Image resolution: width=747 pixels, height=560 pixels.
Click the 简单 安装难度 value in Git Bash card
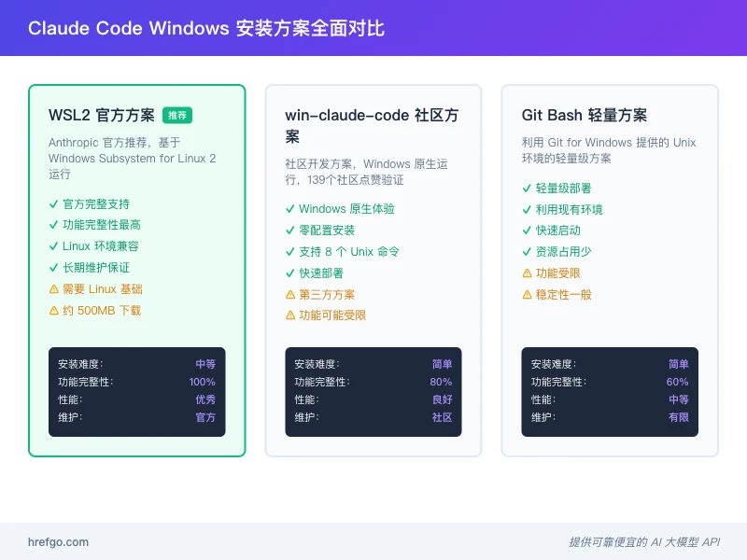(x=679, y=364)
